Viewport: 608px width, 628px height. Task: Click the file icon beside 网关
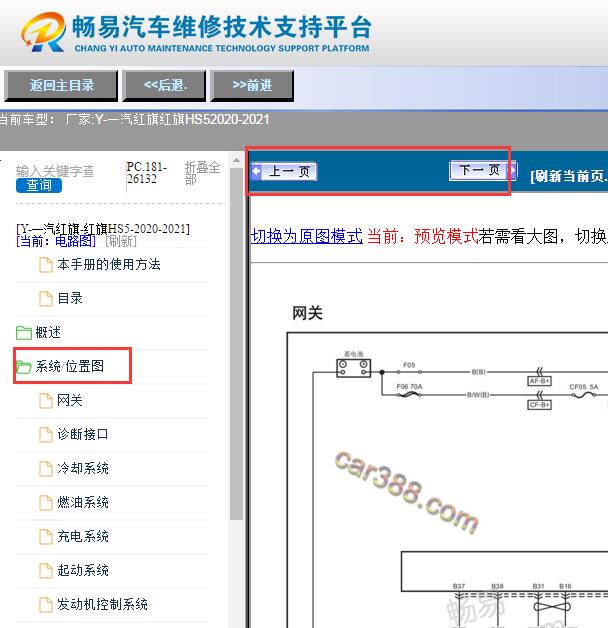pyautogui.click(x=46, y=401)
